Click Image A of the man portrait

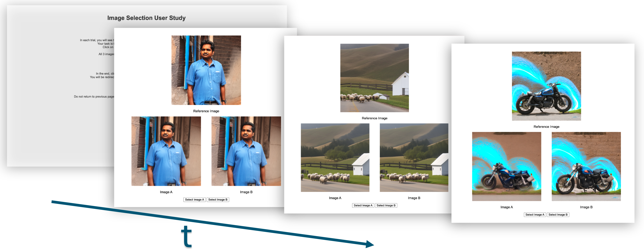point(166,151)
